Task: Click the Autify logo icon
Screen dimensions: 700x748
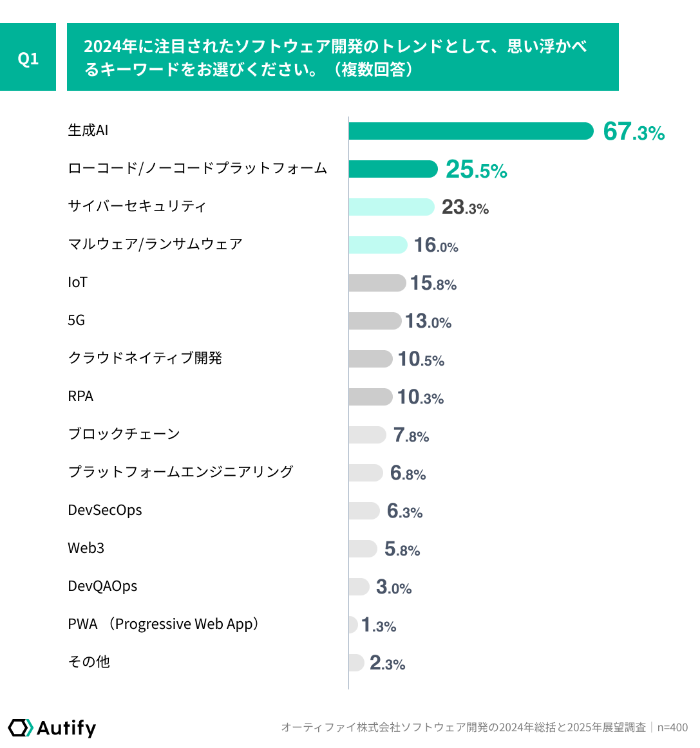Action: 21,728
